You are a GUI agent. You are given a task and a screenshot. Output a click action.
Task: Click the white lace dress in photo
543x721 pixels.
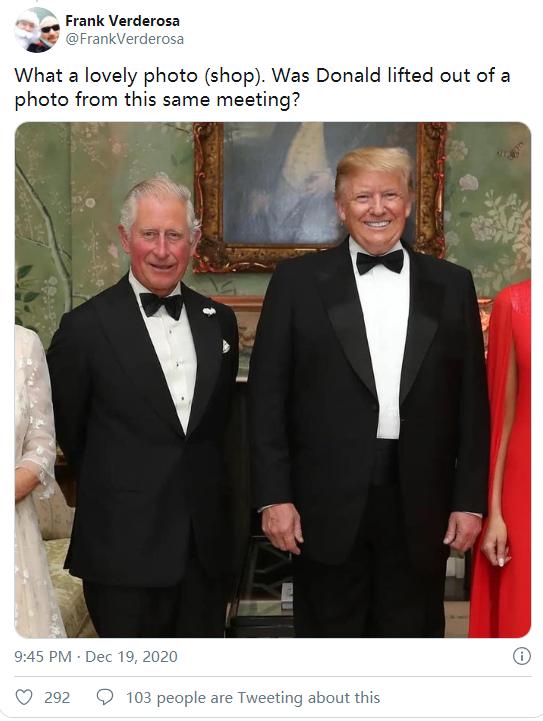point(37,481)
